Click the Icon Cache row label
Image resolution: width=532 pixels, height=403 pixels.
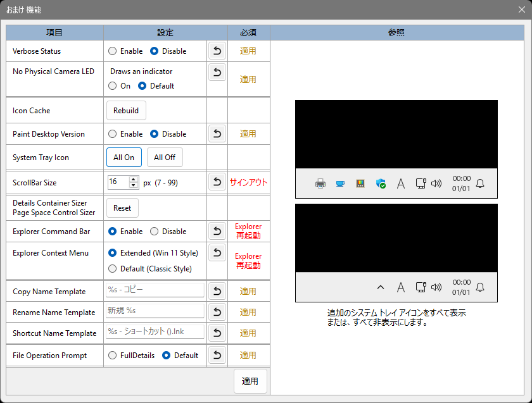point(31,111)
